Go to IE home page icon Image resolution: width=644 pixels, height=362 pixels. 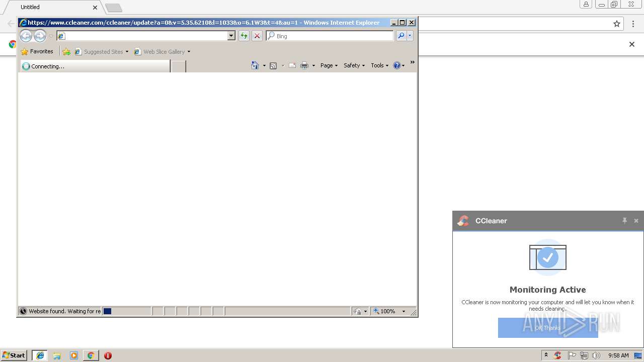[255, 65]
